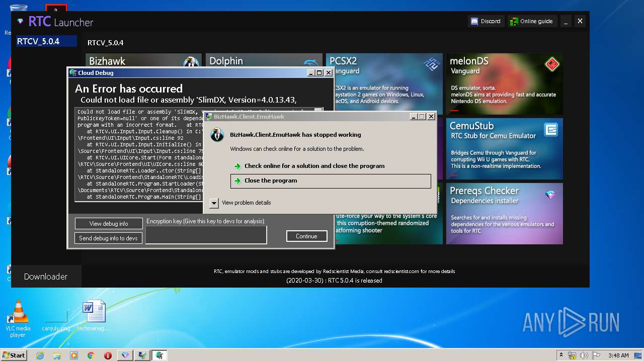Minimize the RTC Launcher window
The height and width of the screenshot is (362, 644).
tap(566, 21)
